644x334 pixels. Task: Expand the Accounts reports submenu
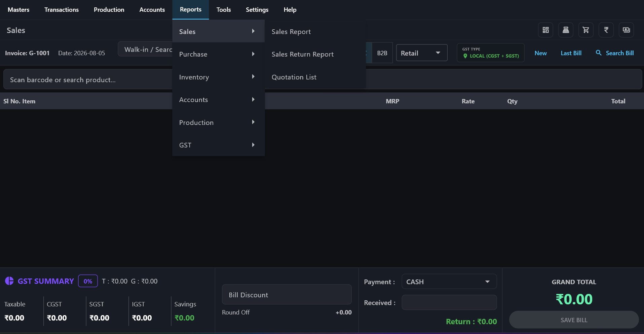(218, 99)
